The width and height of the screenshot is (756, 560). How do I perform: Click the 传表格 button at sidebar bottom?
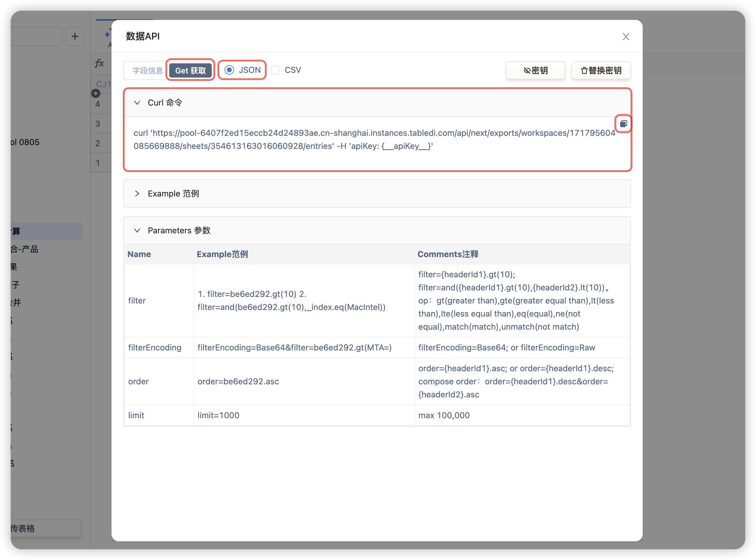[x=46, y=528]
